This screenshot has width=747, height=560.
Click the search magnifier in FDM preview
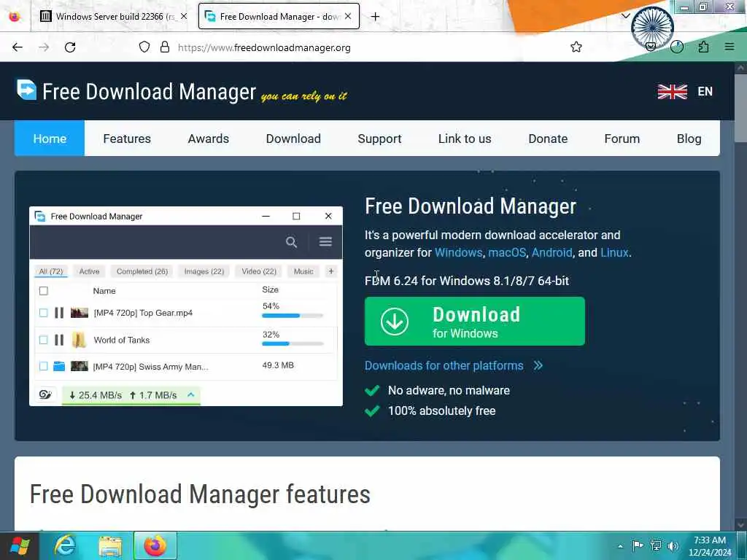pos(291,242)
